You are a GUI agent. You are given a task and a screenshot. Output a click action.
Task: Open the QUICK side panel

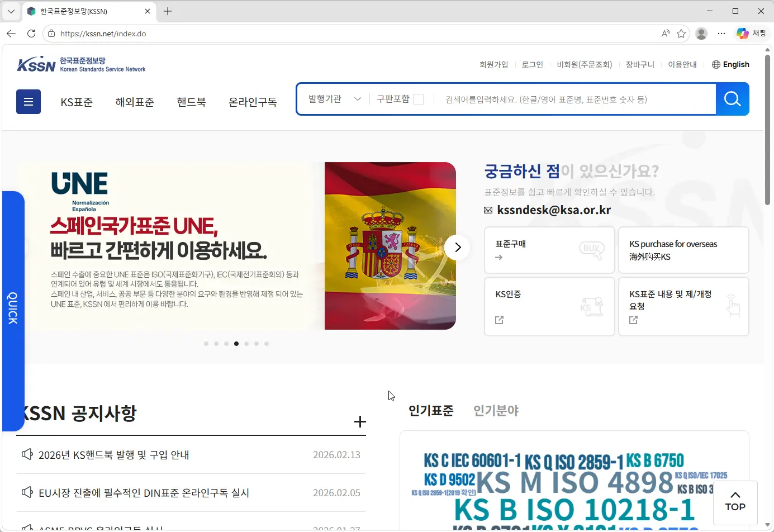tap(13, 311)
